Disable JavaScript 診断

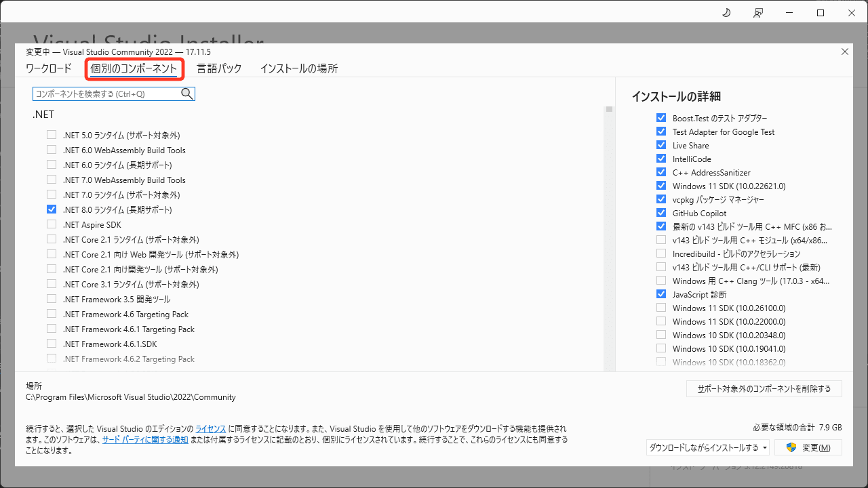coord(661,293)
